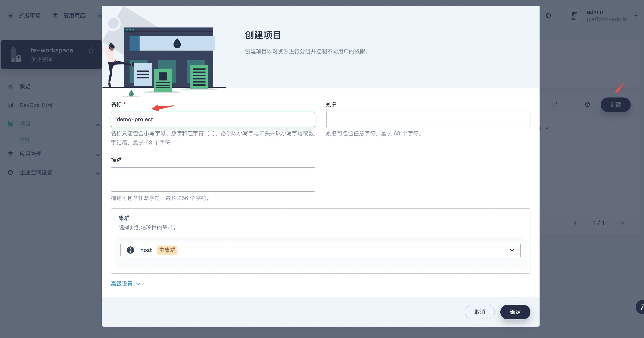This screenshot has width=644, height=338.
Task: Expand the 企业空间设置 sidebar group
Action: (x=98, y=174)
